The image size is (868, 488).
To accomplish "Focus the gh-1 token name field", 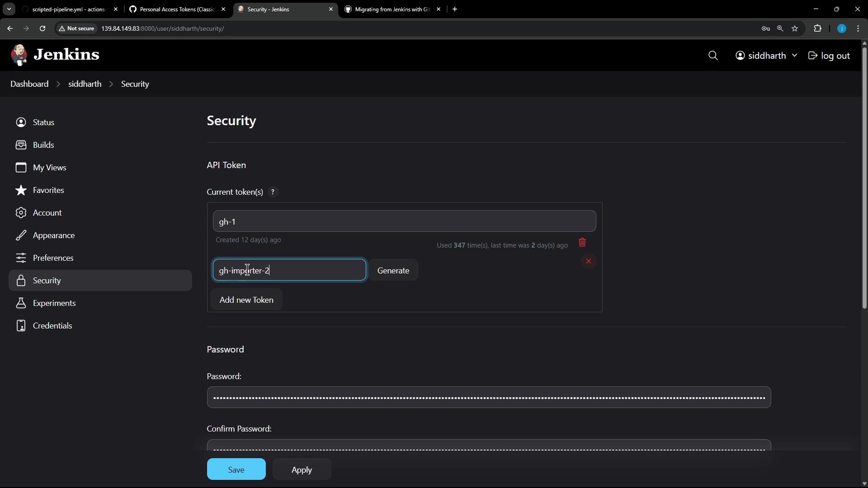I will pyautogui.click(x=404, y=221).
